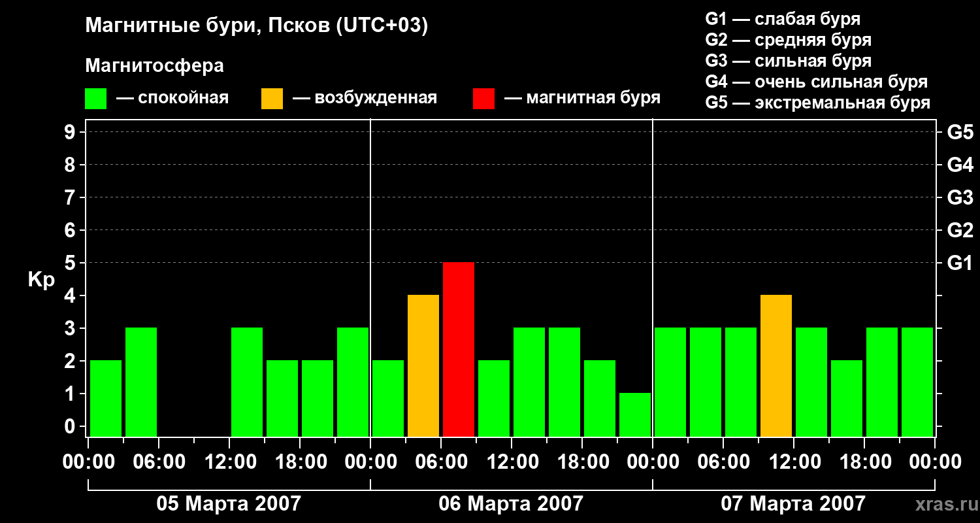The image size is (980, 523).
Task: Click the 'G3 — сильная буря' legend line
Action: point(789,61)
